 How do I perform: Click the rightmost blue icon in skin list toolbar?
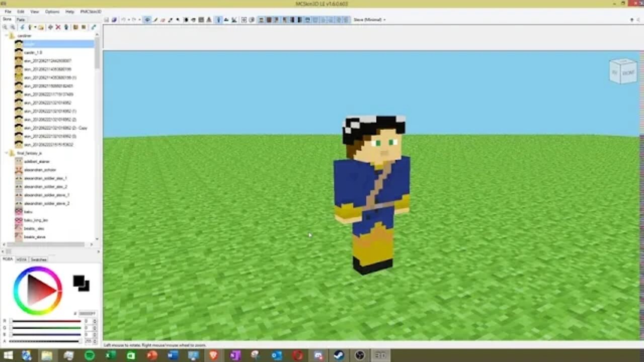point(94,27)
